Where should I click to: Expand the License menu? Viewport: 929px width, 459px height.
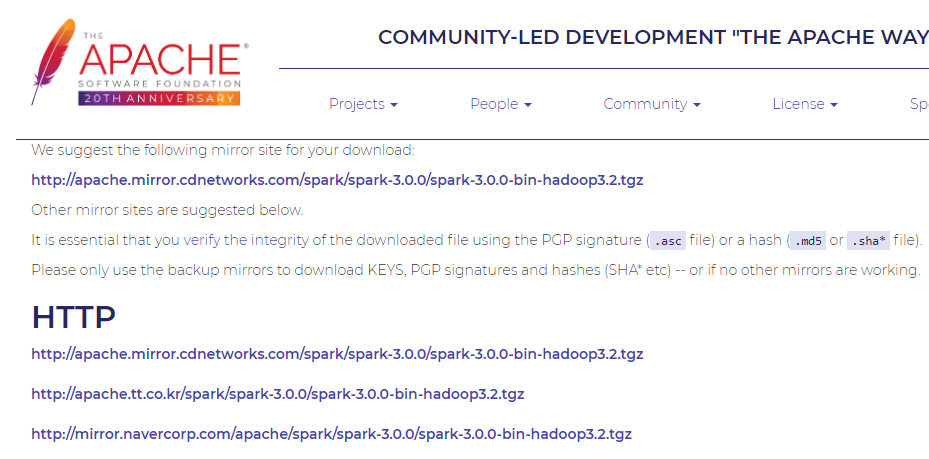tap(805, 104)
